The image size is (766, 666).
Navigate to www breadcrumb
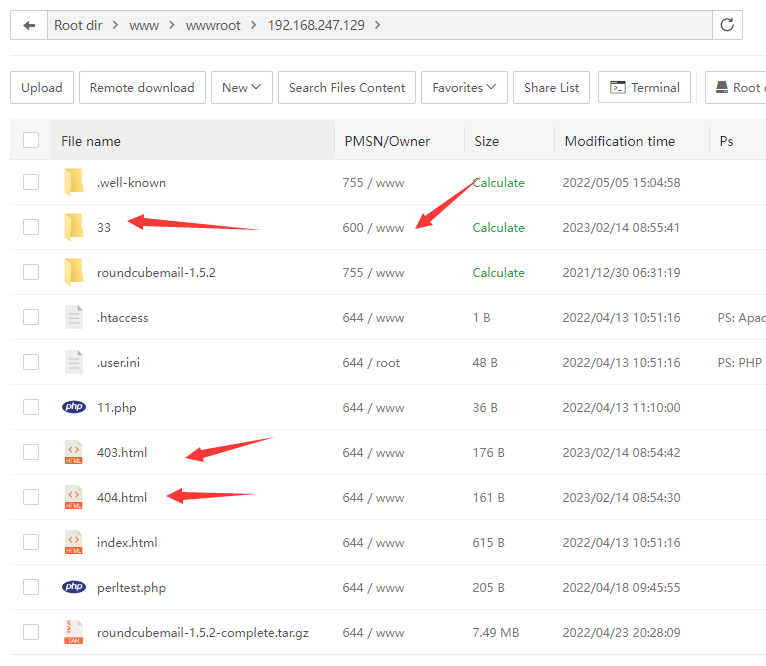pos(144,25)
